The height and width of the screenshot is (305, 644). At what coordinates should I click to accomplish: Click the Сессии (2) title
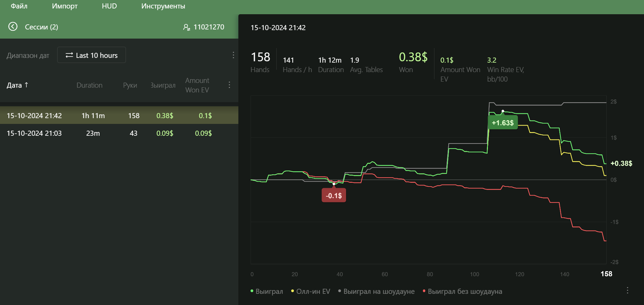[x=42, y=27]
